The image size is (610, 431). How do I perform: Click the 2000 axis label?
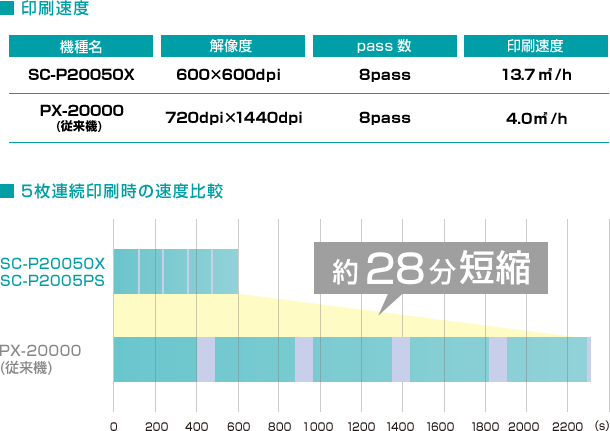point(524,426)
